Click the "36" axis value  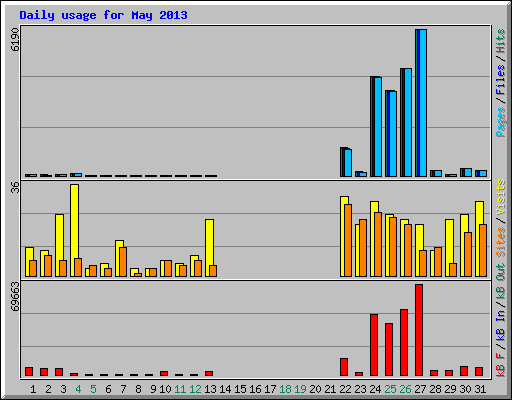[x=15, y=188]
